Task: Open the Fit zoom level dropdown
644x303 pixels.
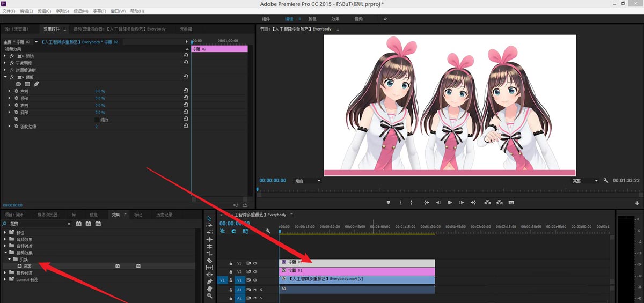Action: click(x=308, y=181)
